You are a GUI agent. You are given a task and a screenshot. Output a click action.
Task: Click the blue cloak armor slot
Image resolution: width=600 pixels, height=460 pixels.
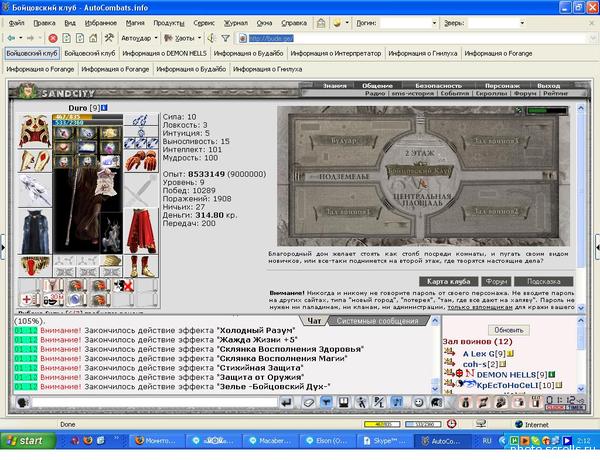pyautogui.click(x=34, y=232)
